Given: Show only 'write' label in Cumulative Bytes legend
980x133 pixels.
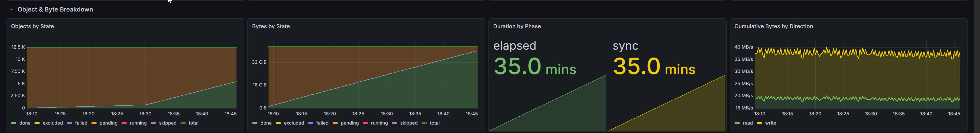Looking at the screenshot, I should coord(770,123).
